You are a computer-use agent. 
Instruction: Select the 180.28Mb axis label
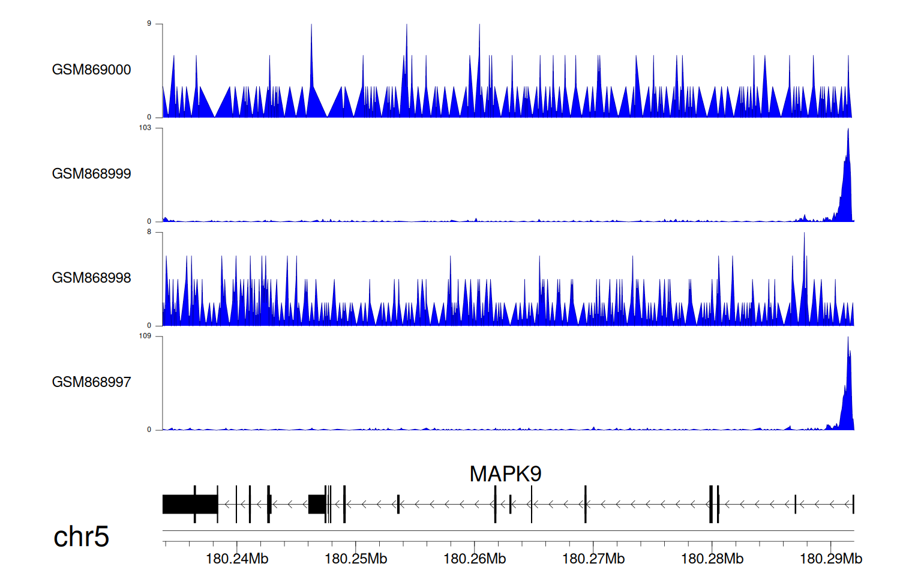(712, 559)
